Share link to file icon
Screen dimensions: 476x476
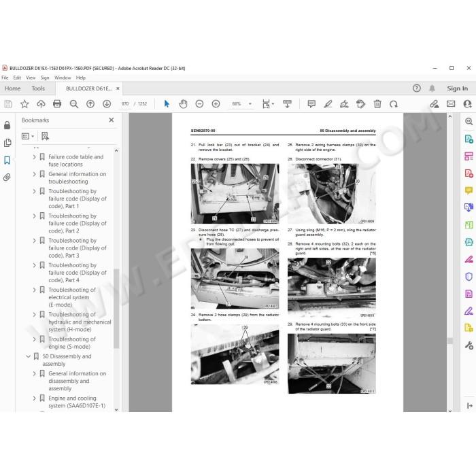coord(435,104)
